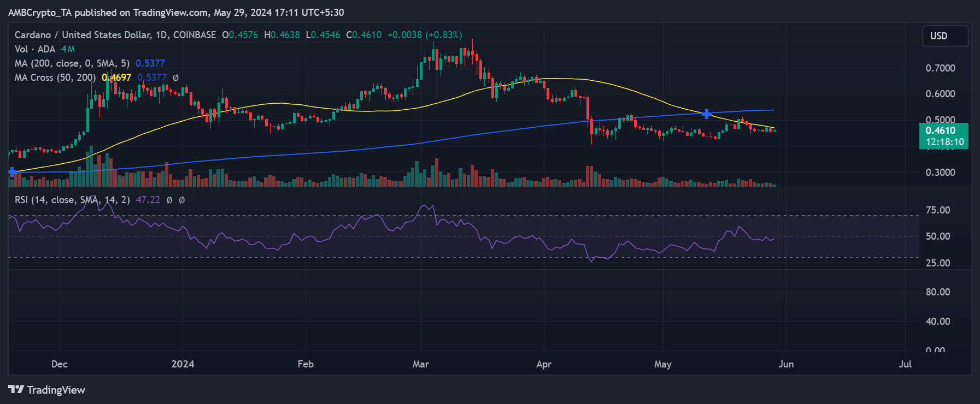This screenshot has width=980, height=404.
Task: Click the 50.00 RSI axis label
Action: coord(938,236)
